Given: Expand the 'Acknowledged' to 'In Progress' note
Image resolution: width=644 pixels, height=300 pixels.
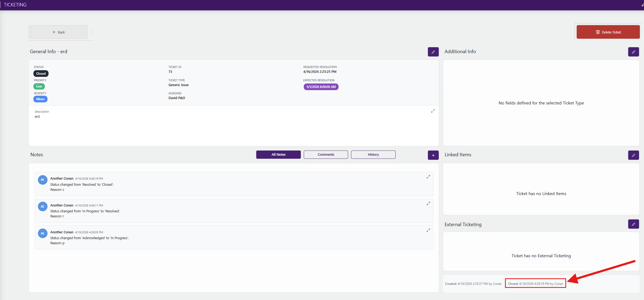Looking at the screenshot, I should click(428, 230).
